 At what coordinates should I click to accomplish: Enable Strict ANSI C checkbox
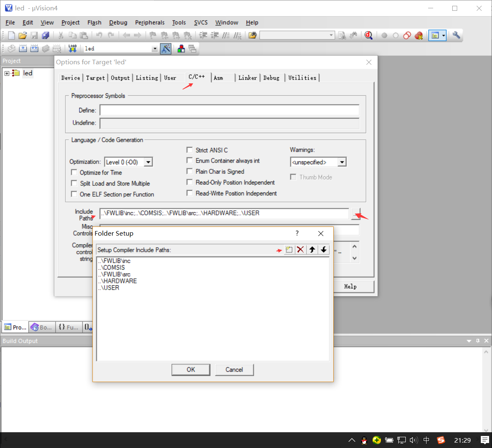[189, 150]
